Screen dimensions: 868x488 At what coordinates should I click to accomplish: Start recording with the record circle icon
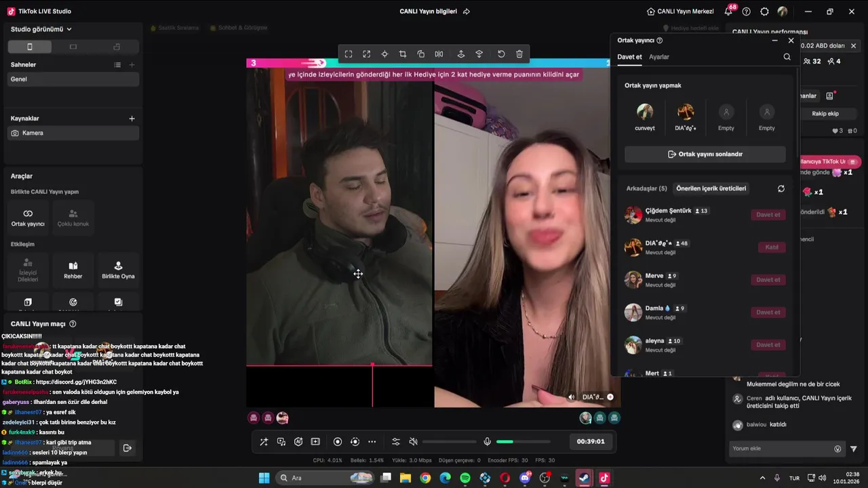pos(338,442)
